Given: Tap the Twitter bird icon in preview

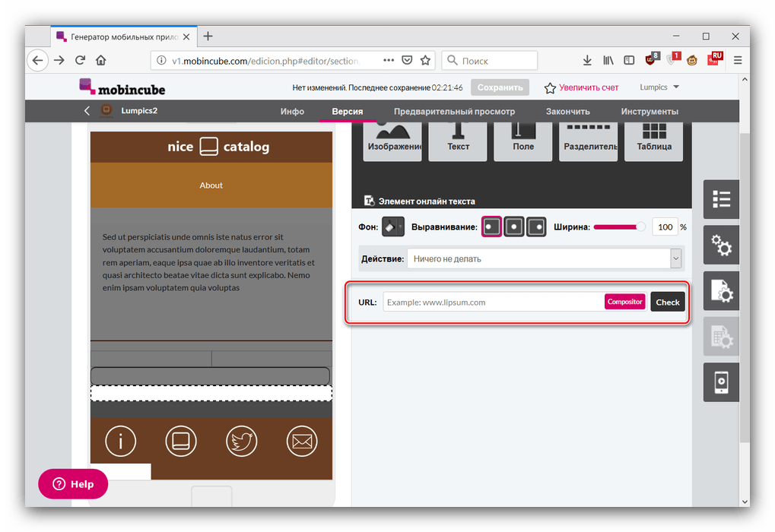Looking at the screenshot, I should click(241, 441).
